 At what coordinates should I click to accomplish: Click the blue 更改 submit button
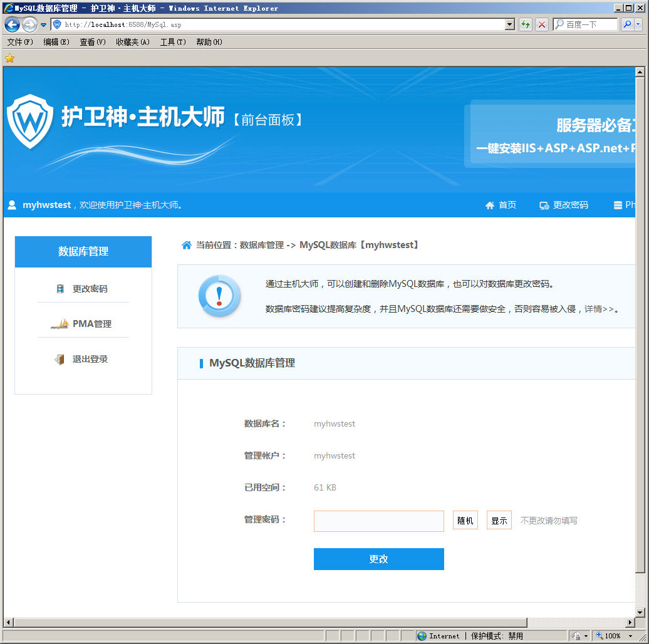(378, 559)
